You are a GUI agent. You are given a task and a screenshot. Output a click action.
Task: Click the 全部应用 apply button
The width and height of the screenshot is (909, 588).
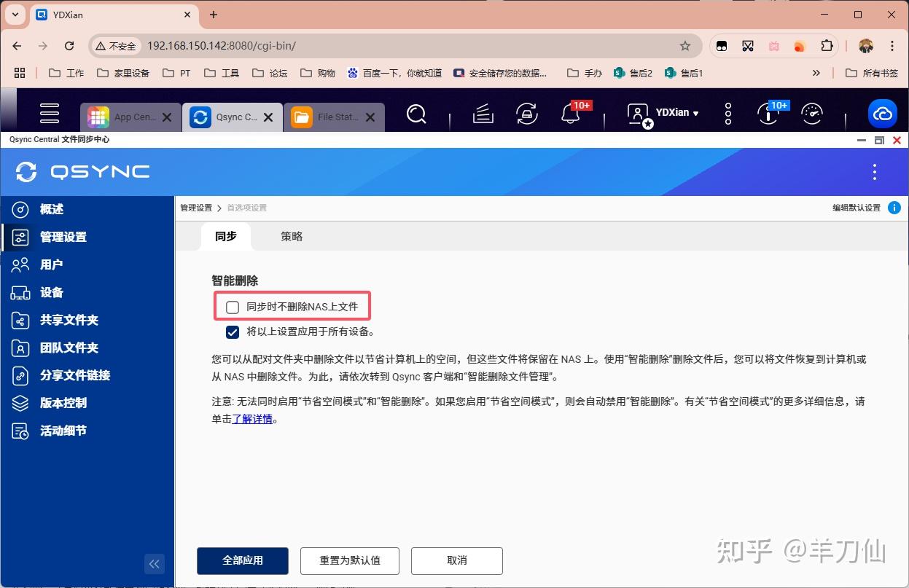[242, 560]
